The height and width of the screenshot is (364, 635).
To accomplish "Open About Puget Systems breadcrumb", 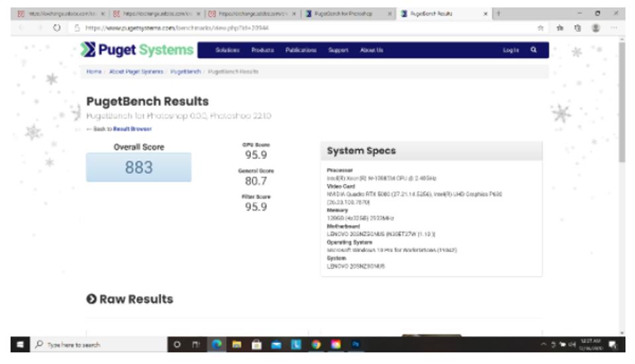I will click(x=136, y=71).
